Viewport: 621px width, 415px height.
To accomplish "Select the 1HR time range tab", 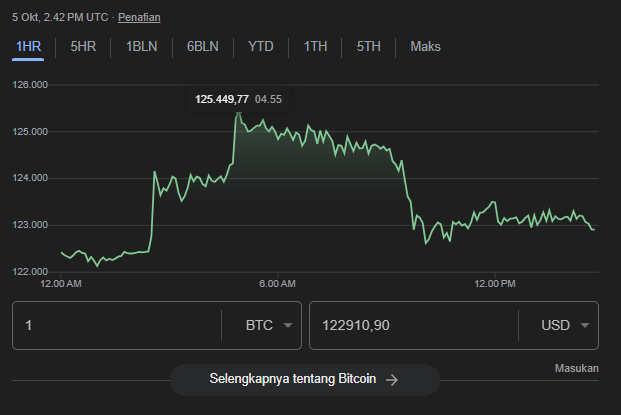I will (28, 46).
